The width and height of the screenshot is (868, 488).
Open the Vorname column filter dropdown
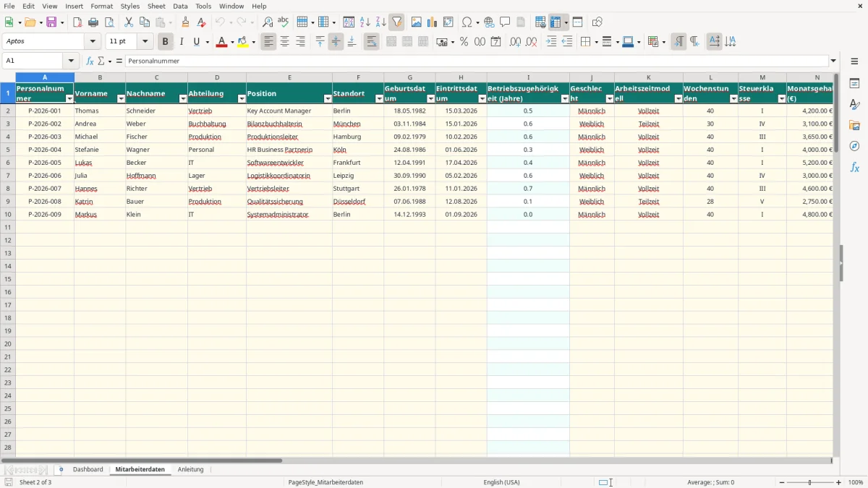point(121,99)
